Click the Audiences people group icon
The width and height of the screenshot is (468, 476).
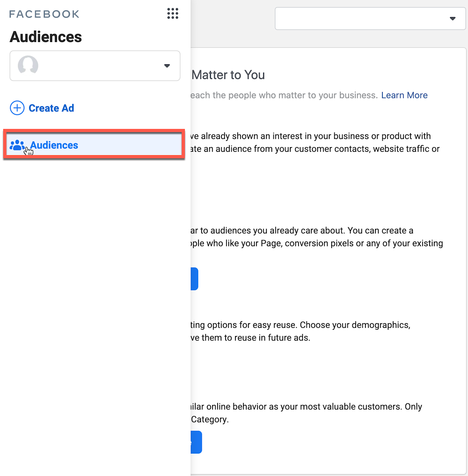pos(17,145)
